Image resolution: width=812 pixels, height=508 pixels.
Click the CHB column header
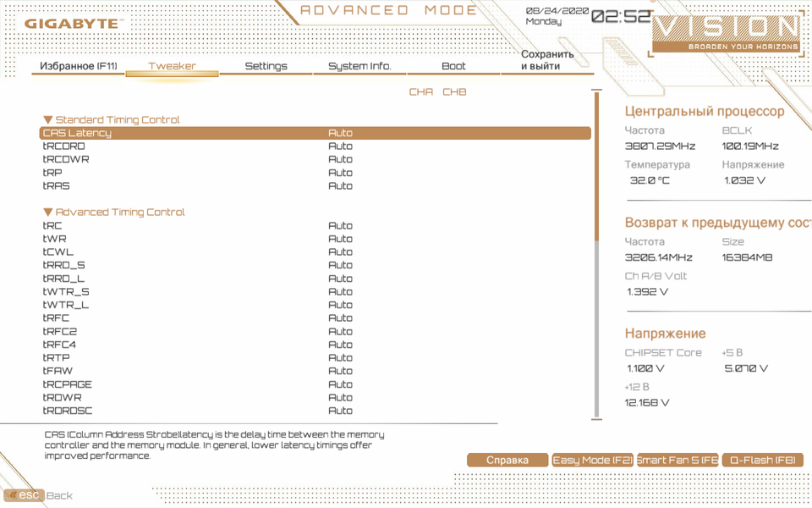(454, 91)
